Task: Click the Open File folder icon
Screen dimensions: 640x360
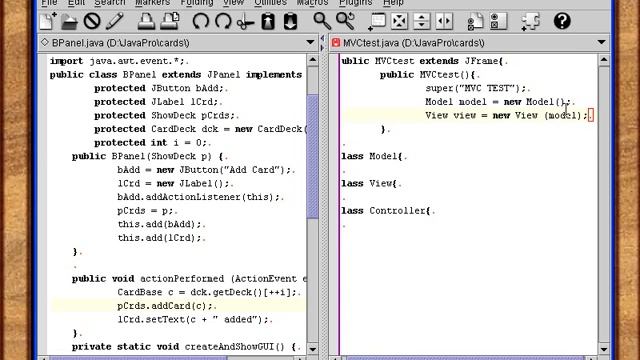Action: 69,22
